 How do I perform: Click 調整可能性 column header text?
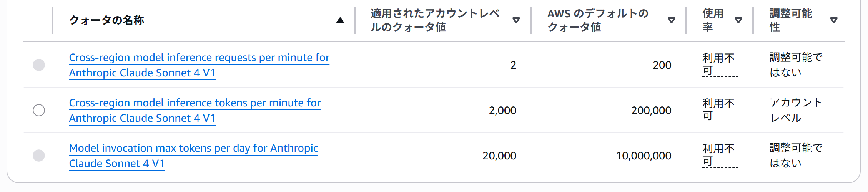(x=791, y=20)
